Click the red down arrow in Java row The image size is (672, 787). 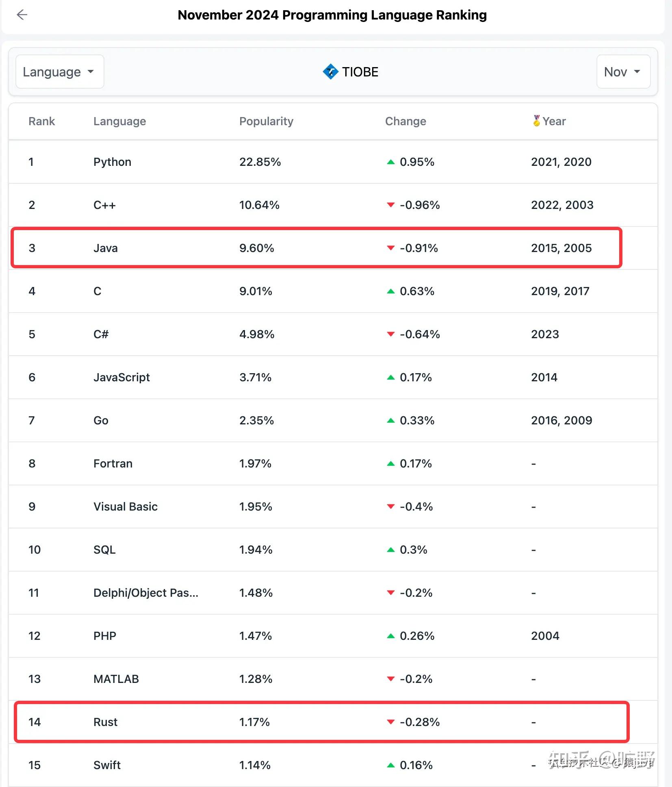[391, 248]
